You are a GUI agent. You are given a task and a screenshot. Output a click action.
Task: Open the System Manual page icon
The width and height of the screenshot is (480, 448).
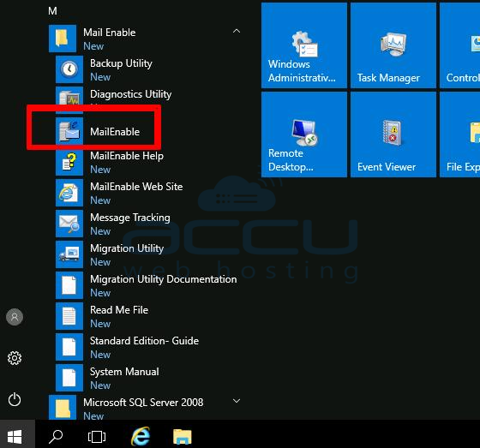point(69,378)
